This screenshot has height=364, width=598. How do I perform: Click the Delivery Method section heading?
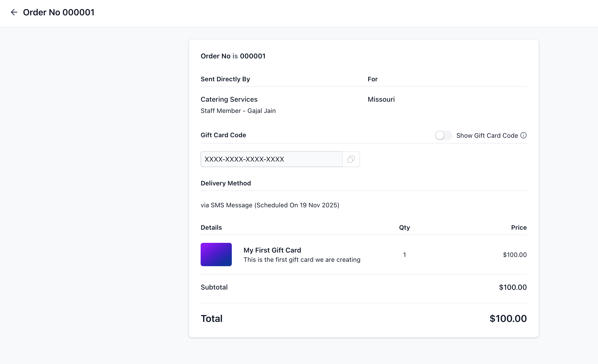click(225, 183)
